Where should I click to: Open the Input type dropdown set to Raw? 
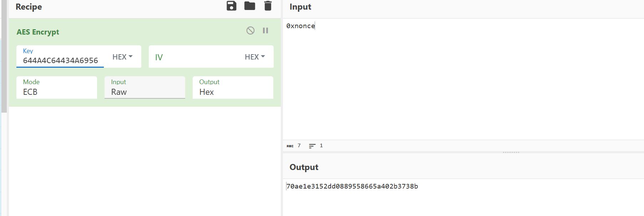[144, 92]
